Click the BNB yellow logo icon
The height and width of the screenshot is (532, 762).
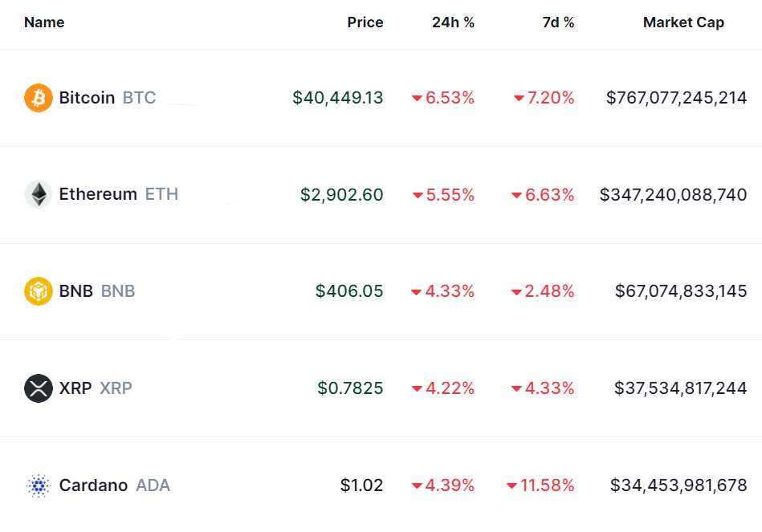click(39, 291)
